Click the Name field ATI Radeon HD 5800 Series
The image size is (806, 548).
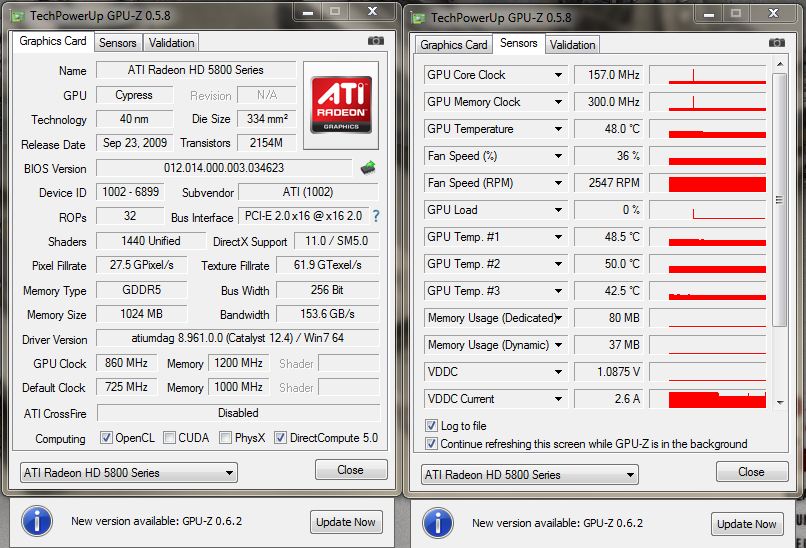pos(196,70)
